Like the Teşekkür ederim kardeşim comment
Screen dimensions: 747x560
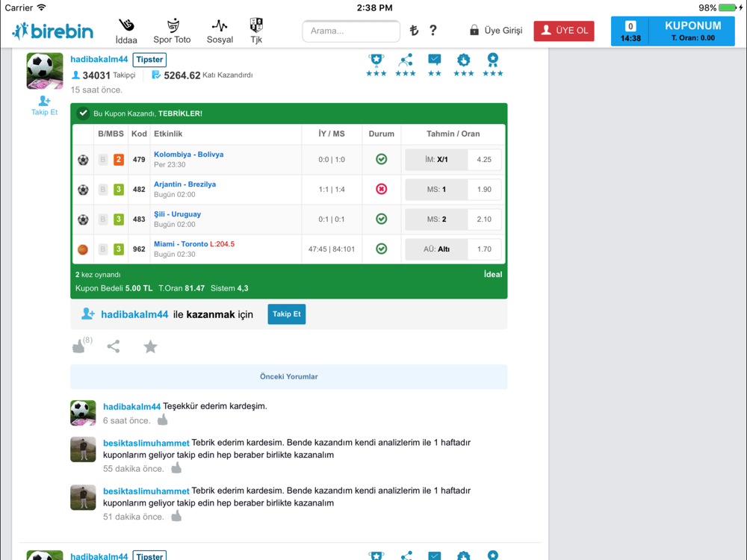point(162,420)
